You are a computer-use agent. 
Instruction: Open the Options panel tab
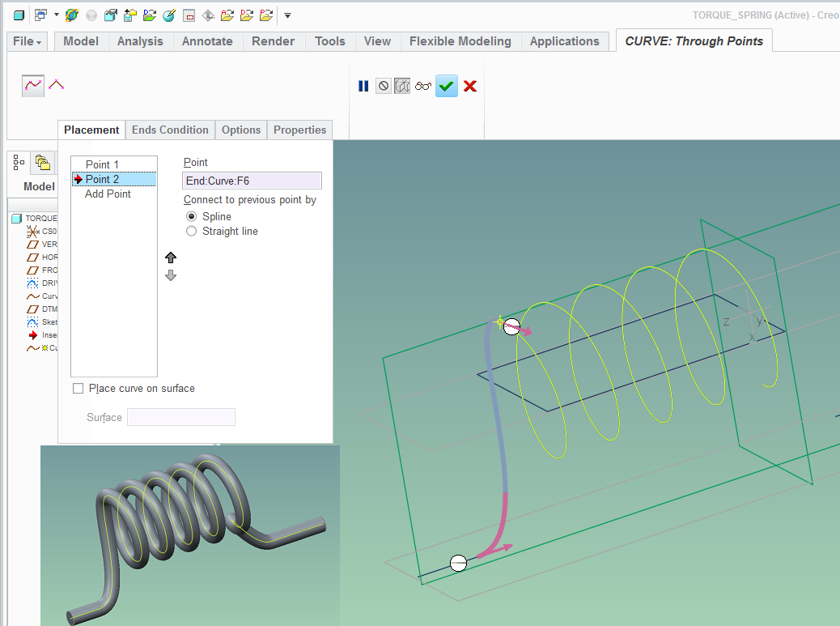click(x=241, y=130)
